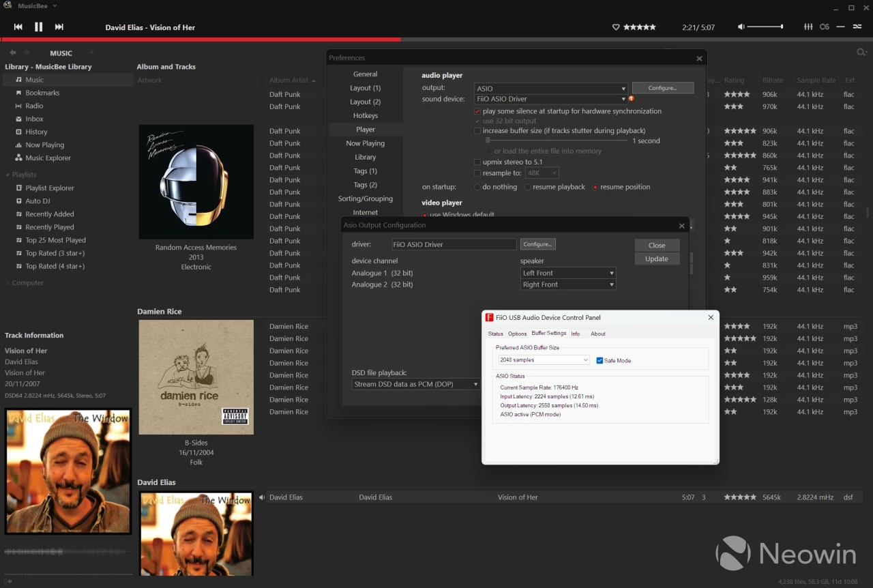Open the Inbox node
The image size is (873, 588).
tap(34, 119)
